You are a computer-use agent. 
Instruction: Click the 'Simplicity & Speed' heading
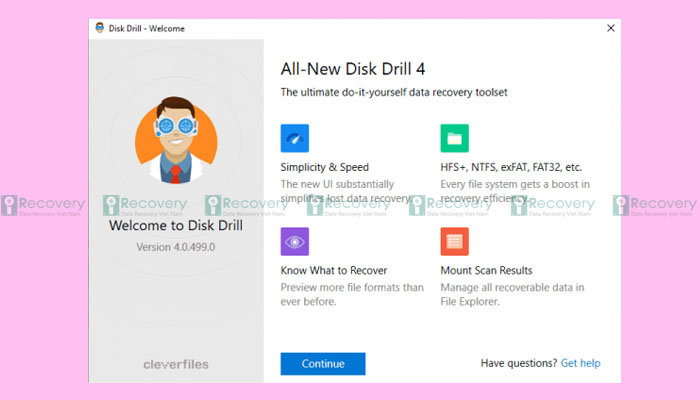pos(325,167)
